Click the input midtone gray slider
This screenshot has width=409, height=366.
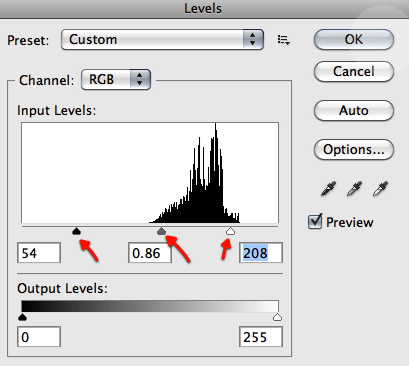tap(162, 231)
